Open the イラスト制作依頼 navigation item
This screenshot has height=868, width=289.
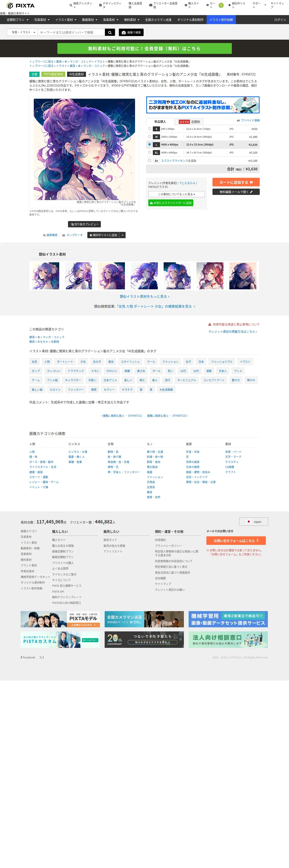click(221, 20)
